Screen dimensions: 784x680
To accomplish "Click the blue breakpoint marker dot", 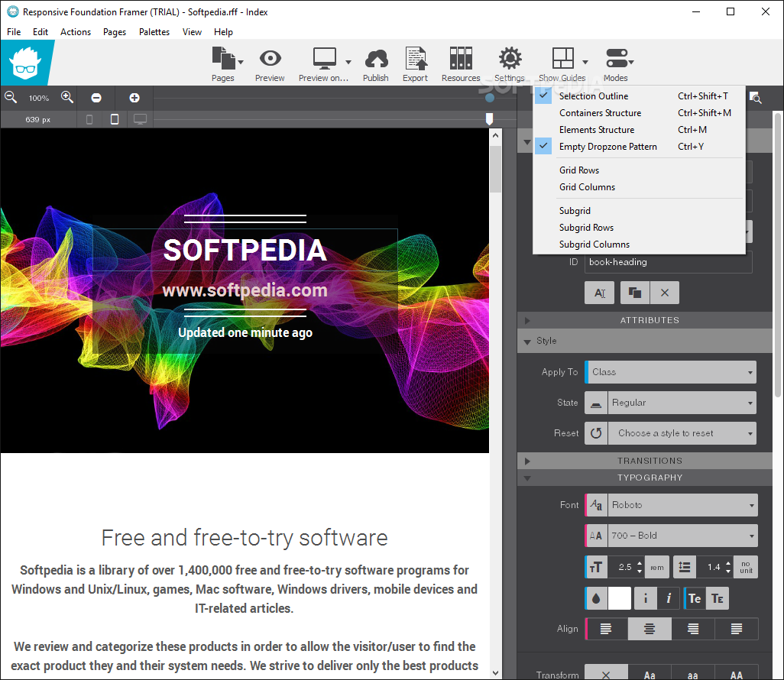I will tap(490, 98).
